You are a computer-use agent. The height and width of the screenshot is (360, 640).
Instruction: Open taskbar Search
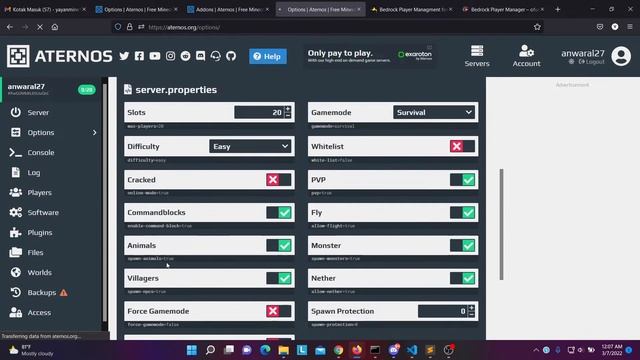tap(210, 350)
